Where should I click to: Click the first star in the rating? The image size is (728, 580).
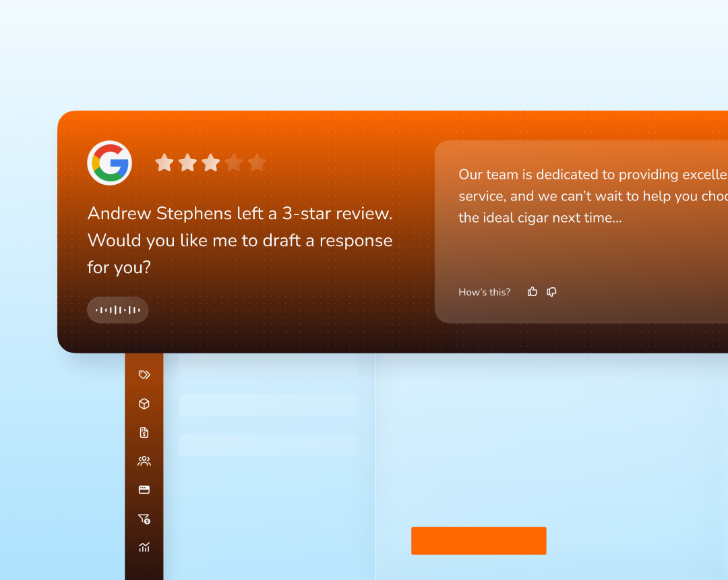pyautogui.click(x=164, y=163)
